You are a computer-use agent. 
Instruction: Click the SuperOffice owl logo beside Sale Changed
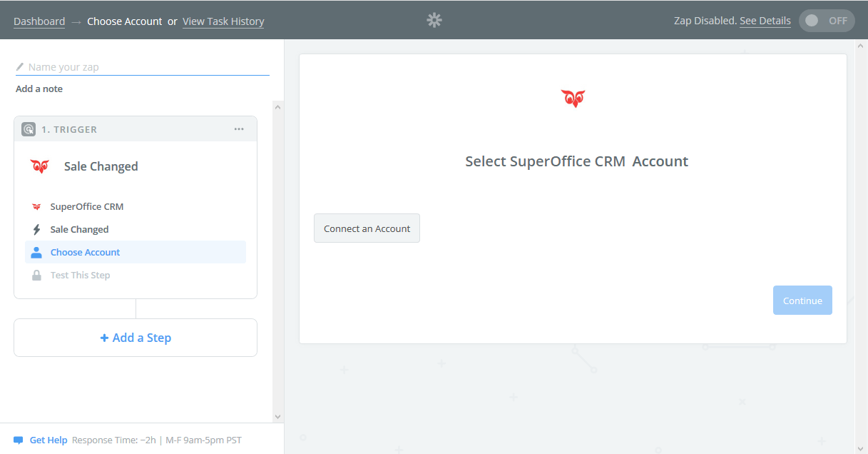tap(40, 166)
